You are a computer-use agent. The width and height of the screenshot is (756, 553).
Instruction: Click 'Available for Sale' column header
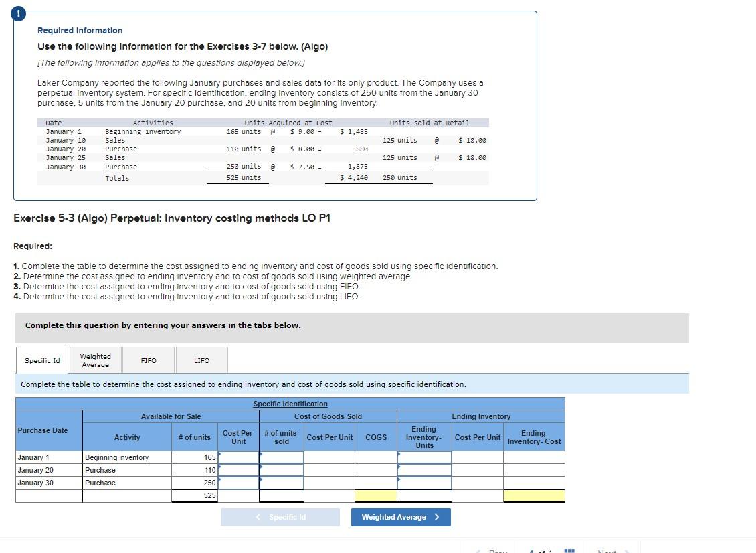click(171, 416)
